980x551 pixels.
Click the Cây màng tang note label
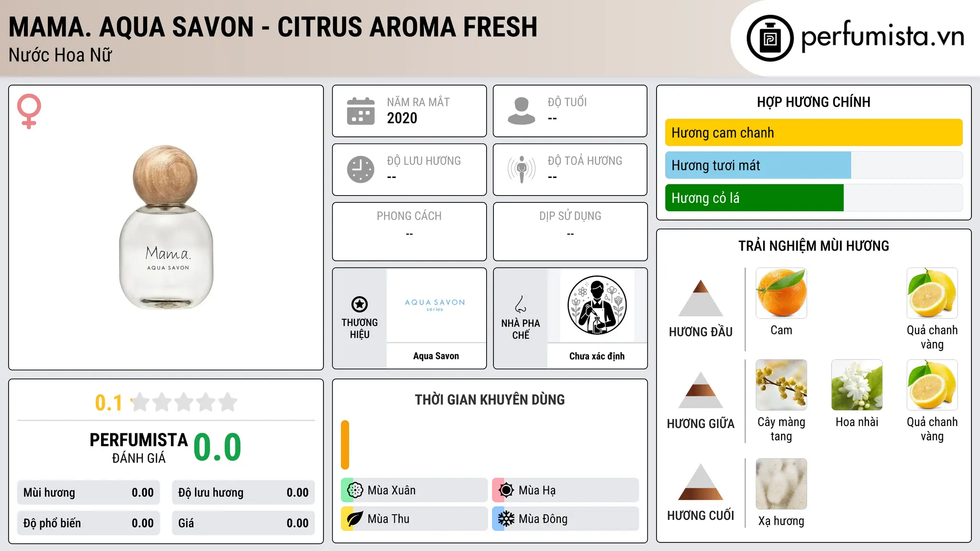pyautogui.click(x=781, y=429)
